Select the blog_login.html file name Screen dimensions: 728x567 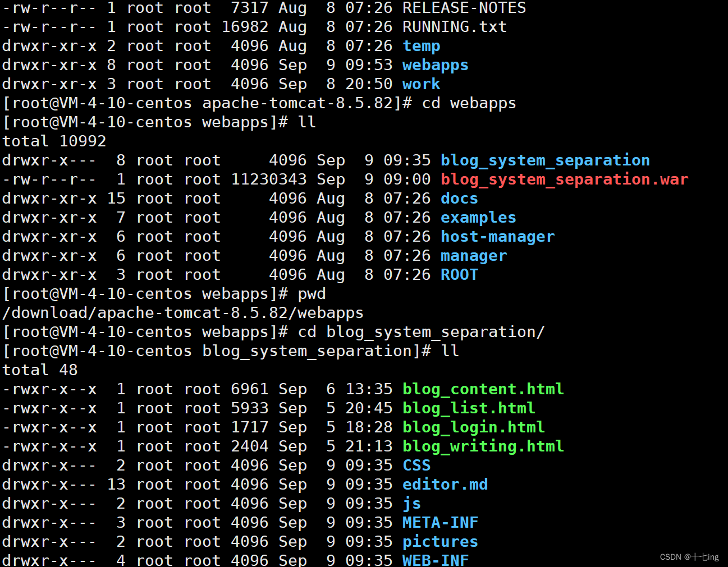[474, 427]
